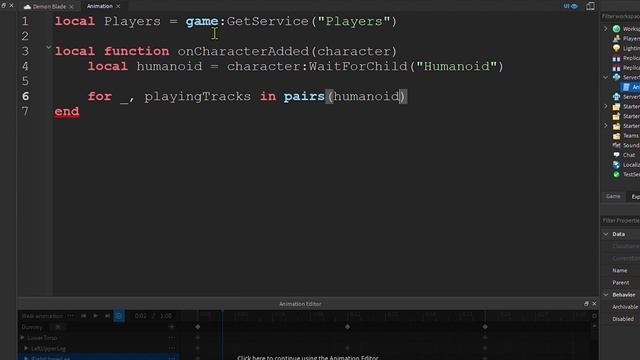Close the Animation Editor panel
This screenshot has width=640, height=360.
594,304
